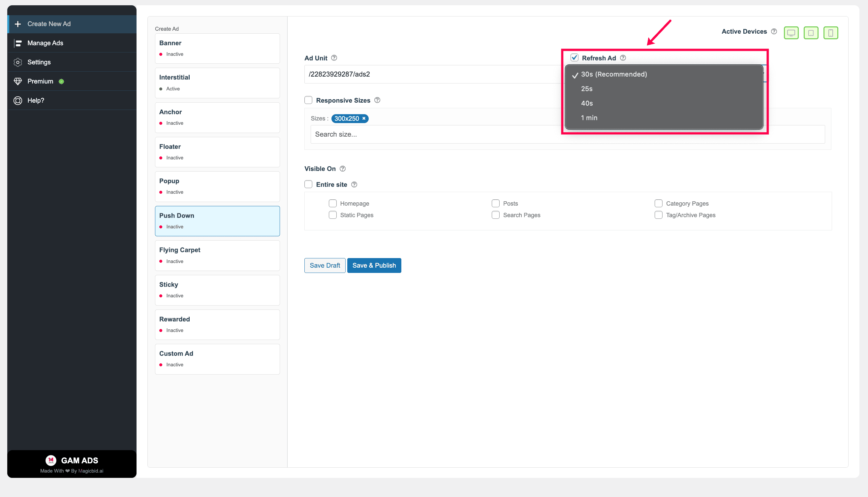
Task: Open the Magicbid.ai link
Action: (91, 471)
